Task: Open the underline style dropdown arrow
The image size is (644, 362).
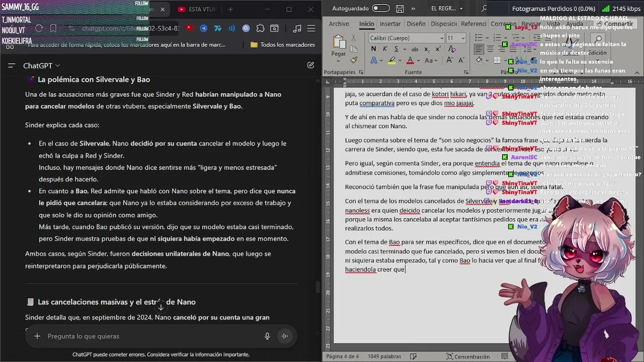Action: [x=404, y=49]
